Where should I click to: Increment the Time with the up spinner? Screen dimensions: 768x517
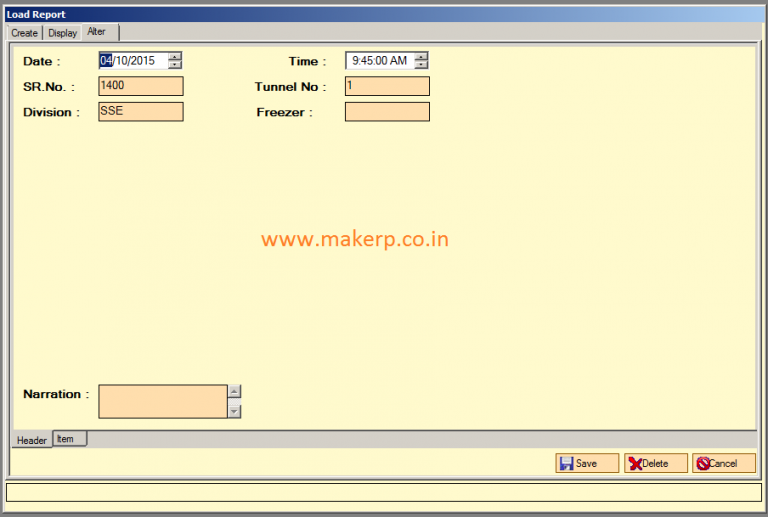point(421,56)
